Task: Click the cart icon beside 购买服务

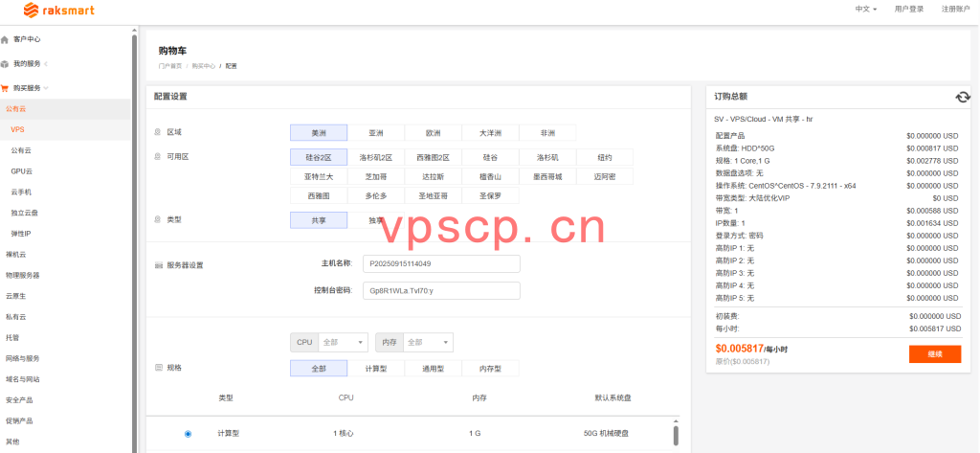Action: point(5,88)
